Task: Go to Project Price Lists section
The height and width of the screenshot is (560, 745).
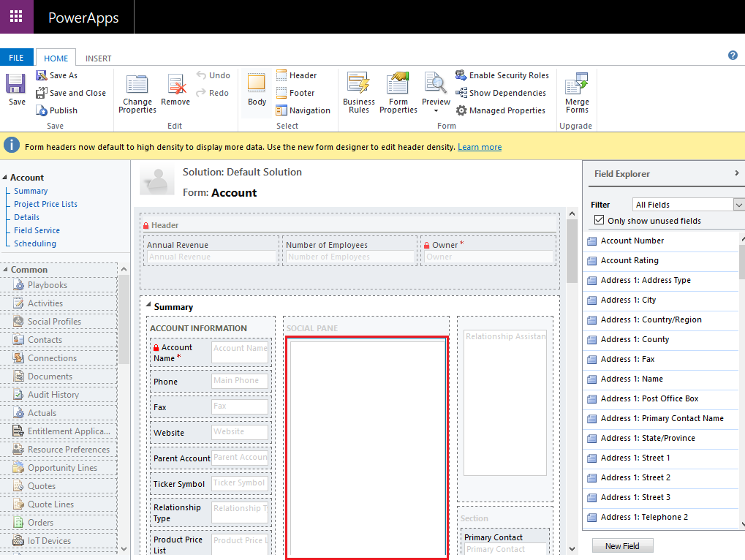Action: coord(45,204)
